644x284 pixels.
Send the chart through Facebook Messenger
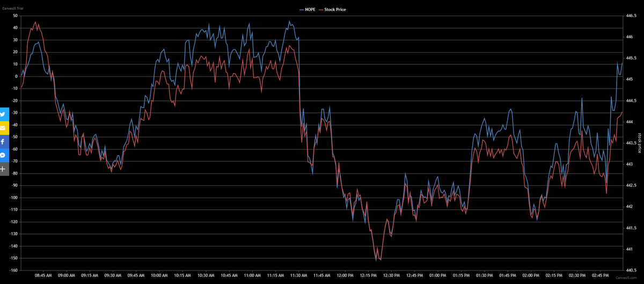click(4, 155)
